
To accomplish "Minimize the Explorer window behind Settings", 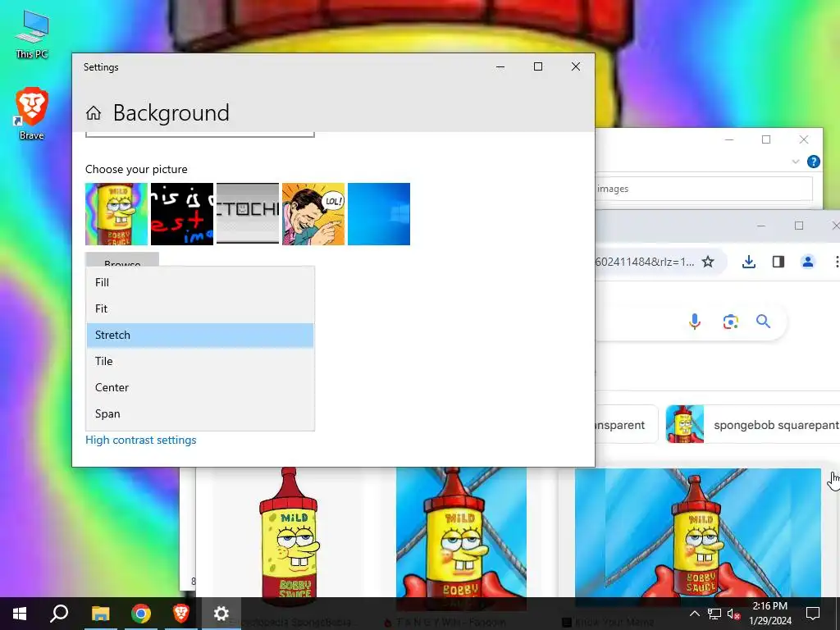I will point(729,139).
